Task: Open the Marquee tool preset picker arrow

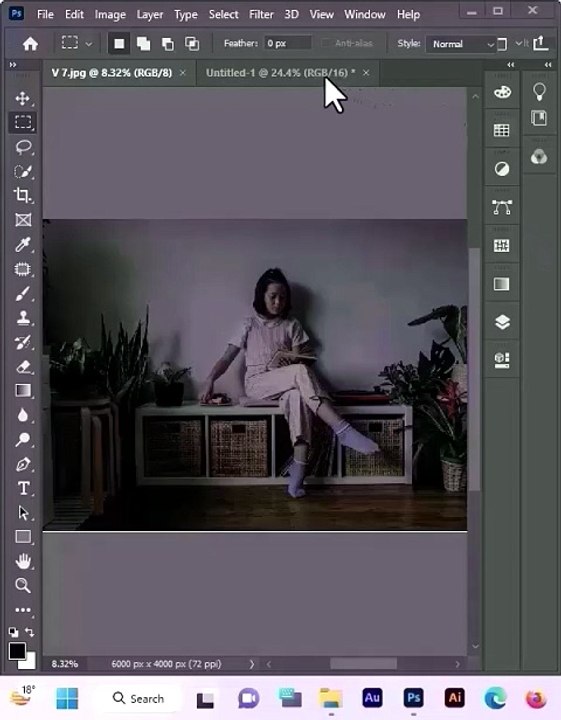Action: 89,44
